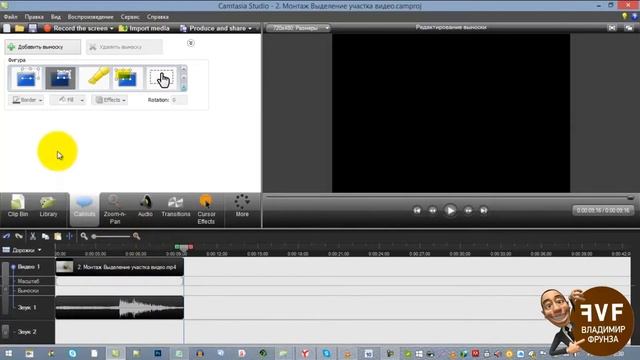This screenshot has height=360, width=640.
Task: Click the Split clip icon
Action: coord(69,236)
